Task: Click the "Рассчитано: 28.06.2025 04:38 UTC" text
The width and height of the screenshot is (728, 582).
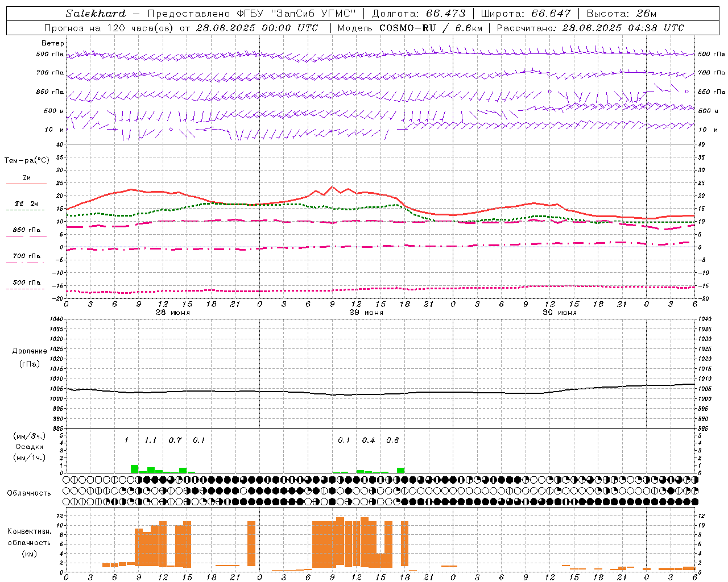Action: tap(590, 28)
